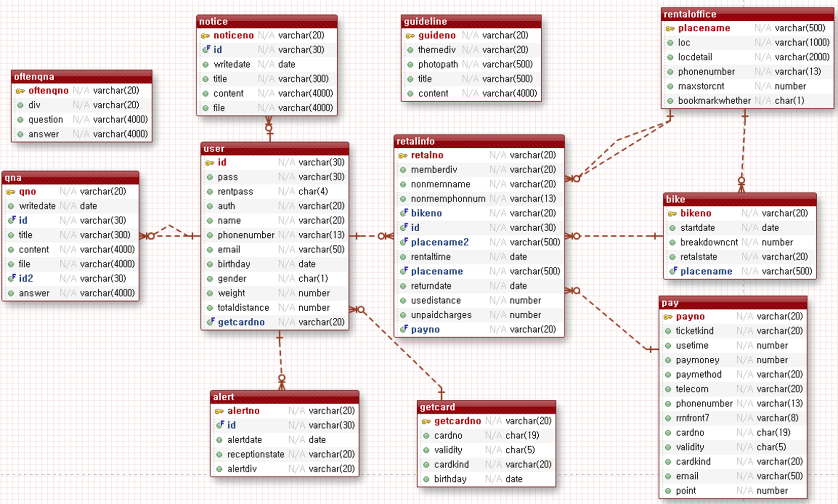The image size is (838, 504).
Task: Select the rentaloffice table header
Action: click(747, 14)
